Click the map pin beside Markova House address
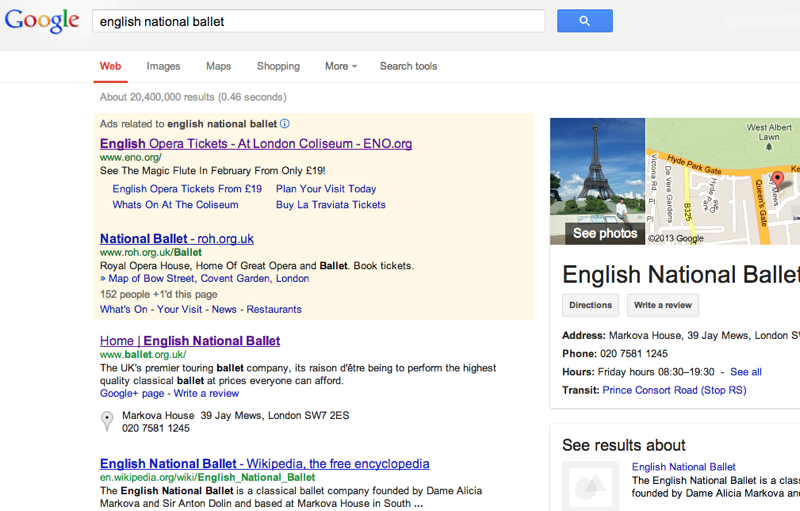The width and height of the screenshot is (800, 511). point(107,422)
